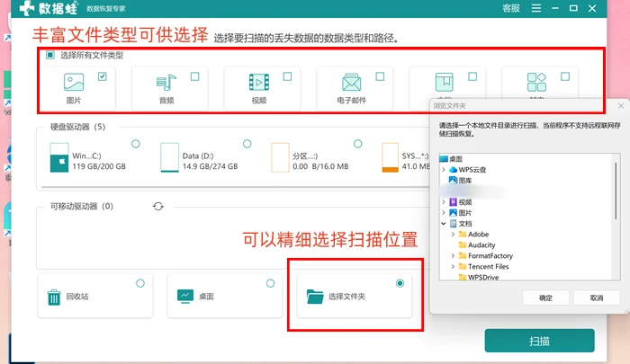The height and width of the screenshot is (364, 630).
Task: Confirm folder with 确定 button
Action: click(x=545, y=297)
